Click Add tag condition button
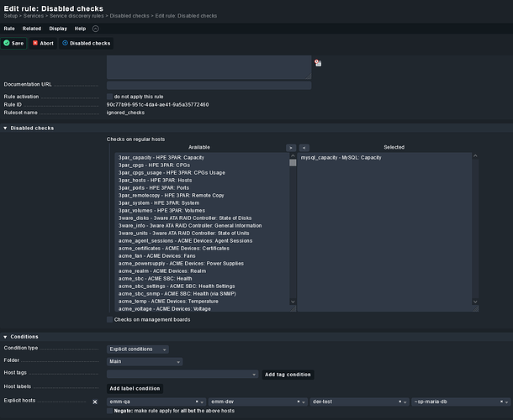513x420 pixels. [x=288, y=375]
